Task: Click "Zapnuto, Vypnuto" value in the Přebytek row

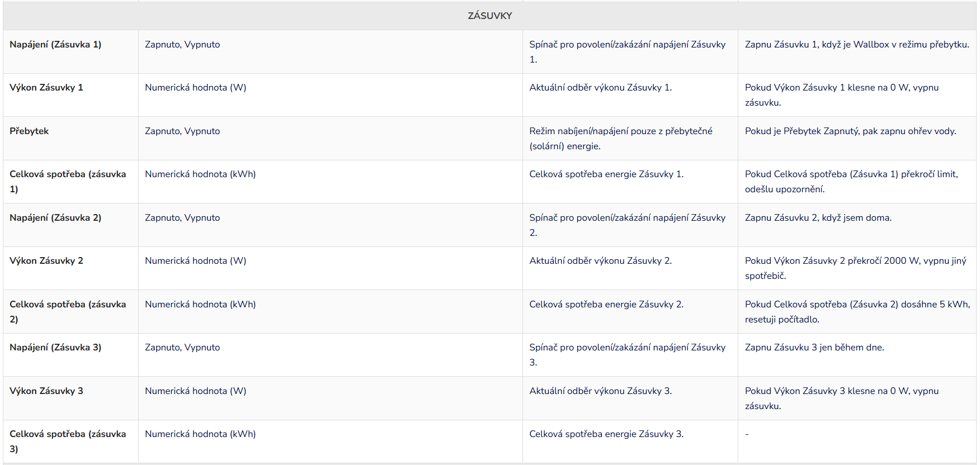Action: point(182,131)
